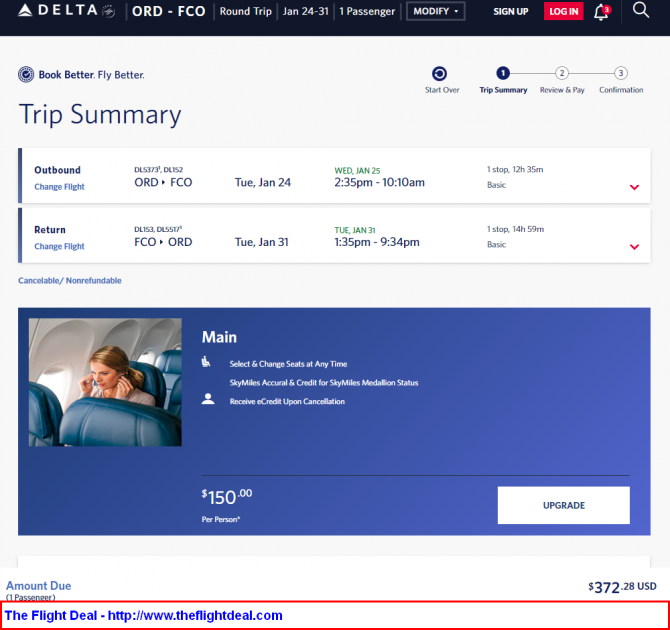670x630 pixels.
Task: Click the UPGRADE button
Action: [564, 505]
